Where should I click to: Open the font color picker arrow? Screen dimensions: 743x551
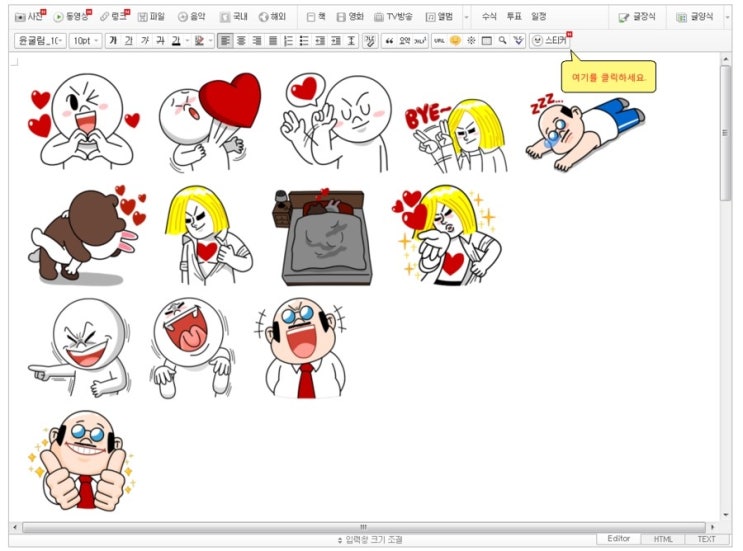(x=187, y=41)
